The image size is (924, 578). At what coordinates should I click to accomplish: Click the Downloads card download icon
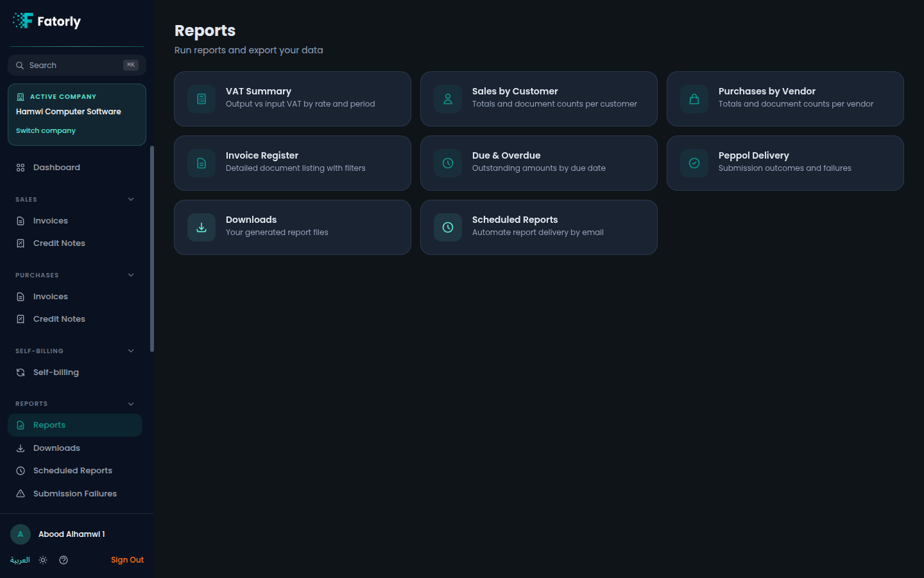(x=201, y=227)
